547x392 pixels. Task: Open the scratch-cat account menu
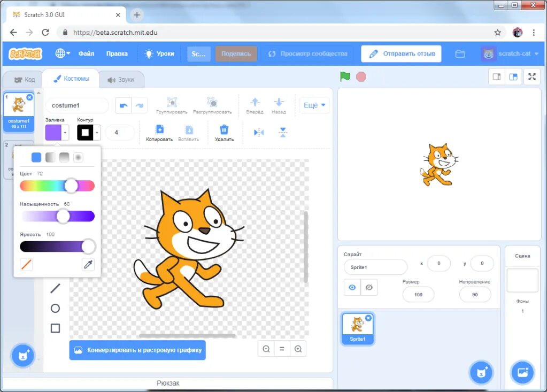tap(510, 53)
